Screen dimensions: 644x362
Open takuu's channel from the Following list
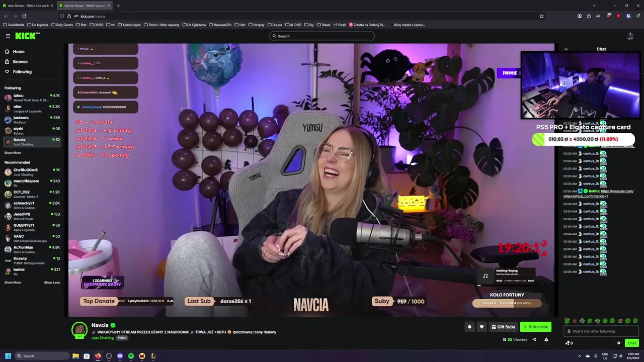pos(32,98)
